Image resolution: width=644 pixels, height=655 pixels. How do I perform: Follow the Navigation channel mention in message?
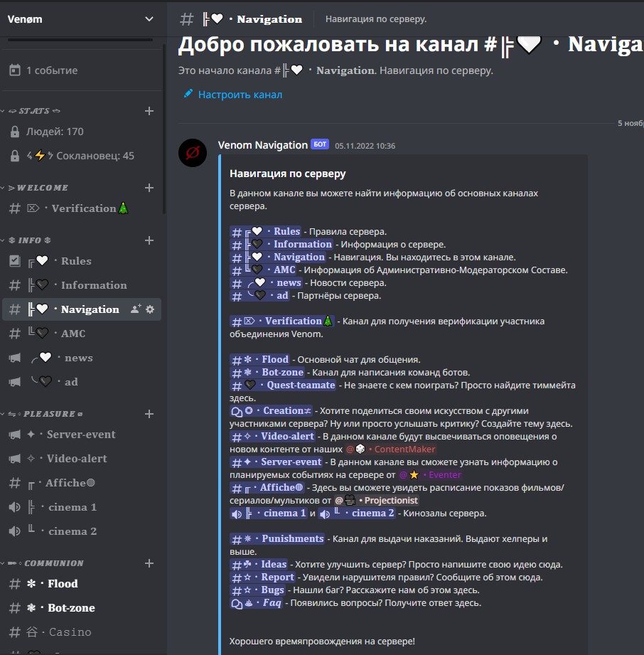pos(278,257)
